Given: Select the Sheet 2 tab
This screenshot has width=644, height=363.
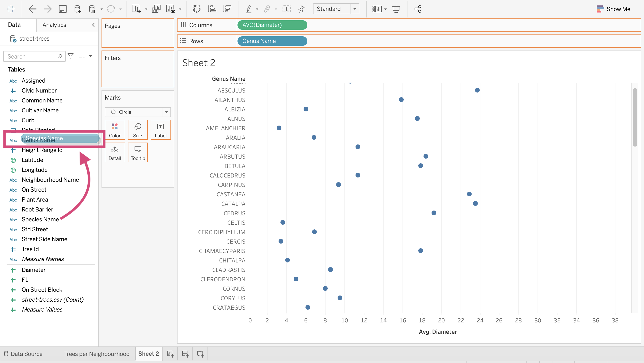Looking at the screenshot, I should [x=149, y=354].
